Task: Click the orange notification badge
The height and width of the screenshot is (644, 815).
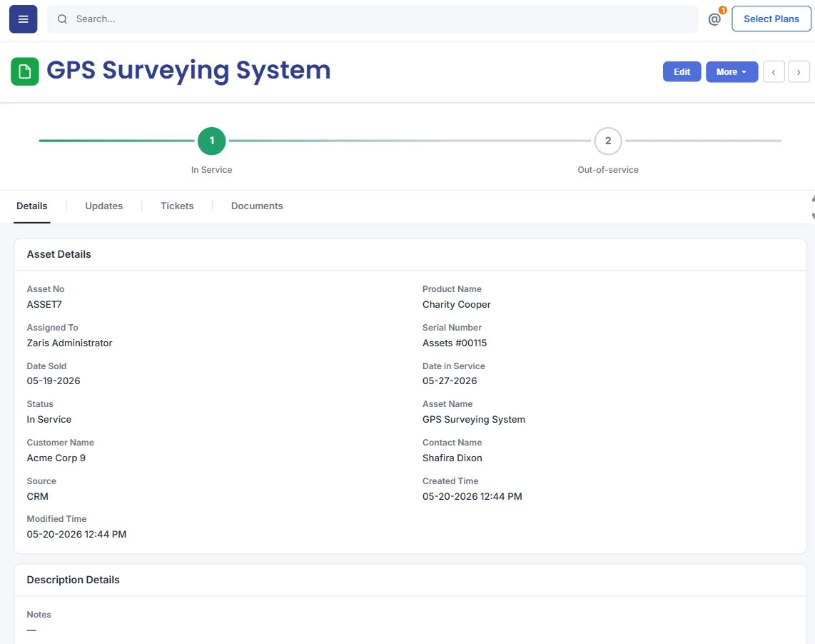Action: (722, 10)
